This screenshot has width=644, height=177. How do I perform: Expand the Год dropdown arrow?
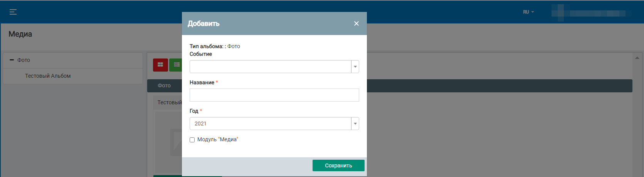pos(355,124)
